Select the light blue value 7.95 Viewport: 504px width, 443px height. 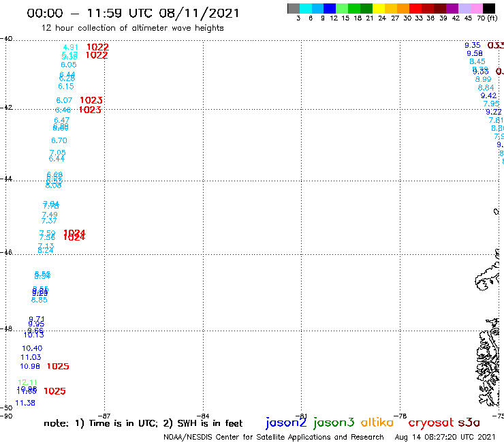click(x=491, y=104)
